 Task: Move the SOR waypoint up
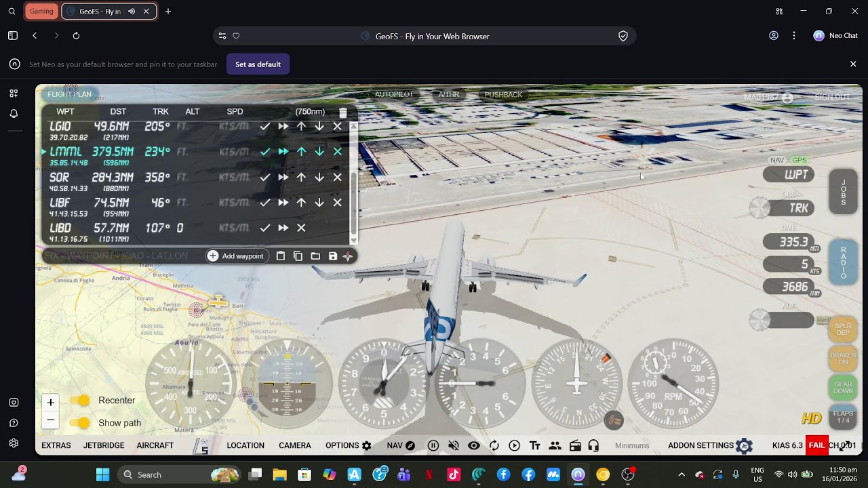[301, 177]
